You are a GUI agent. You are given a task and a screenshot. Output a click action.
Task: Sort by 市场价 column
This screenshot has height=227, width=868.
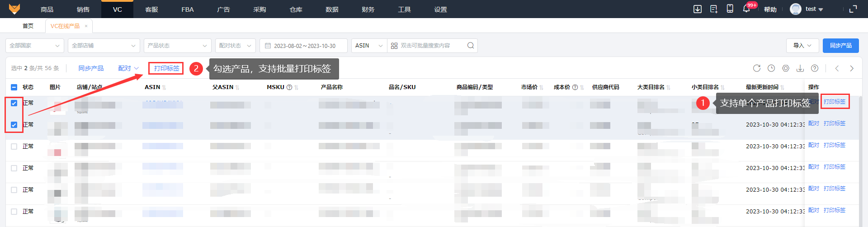(x=541, y=87)
